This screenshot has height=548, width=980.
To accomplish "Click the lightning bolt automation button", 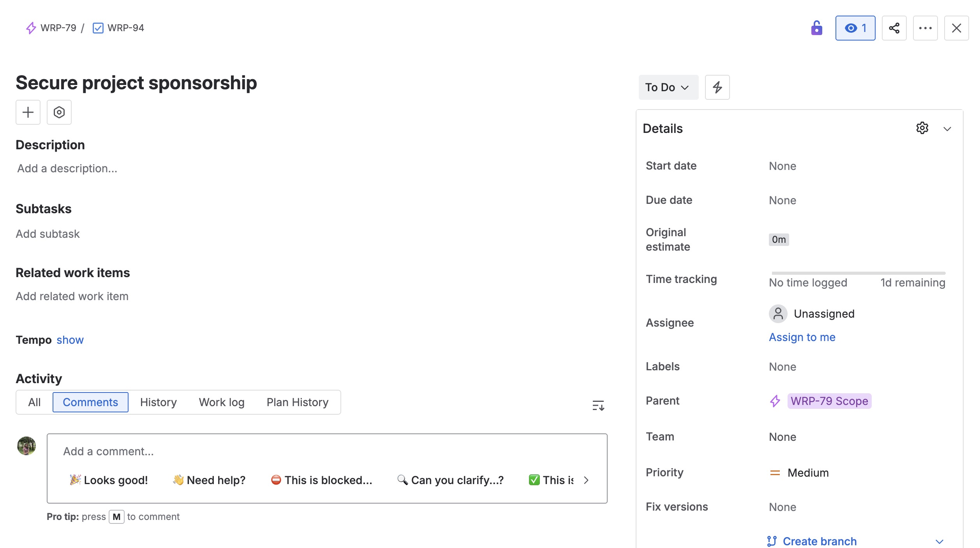I will [x=717, y=87].
